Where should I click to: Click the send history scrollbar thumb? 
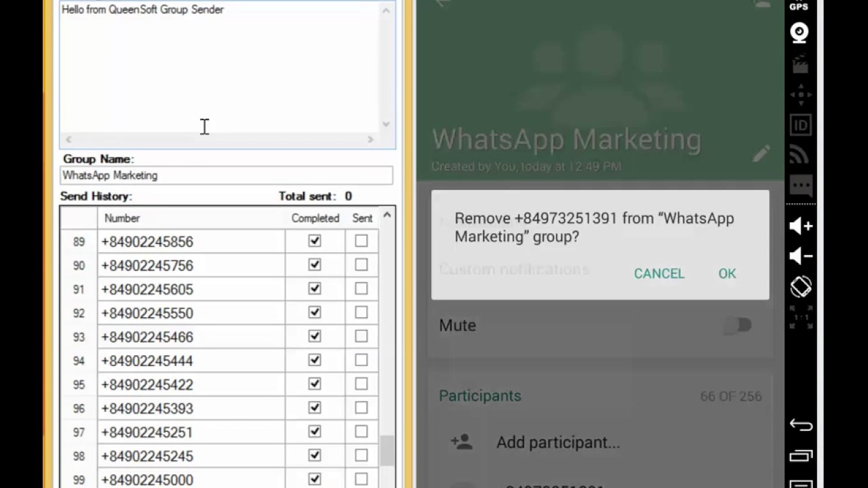point(387,451)
